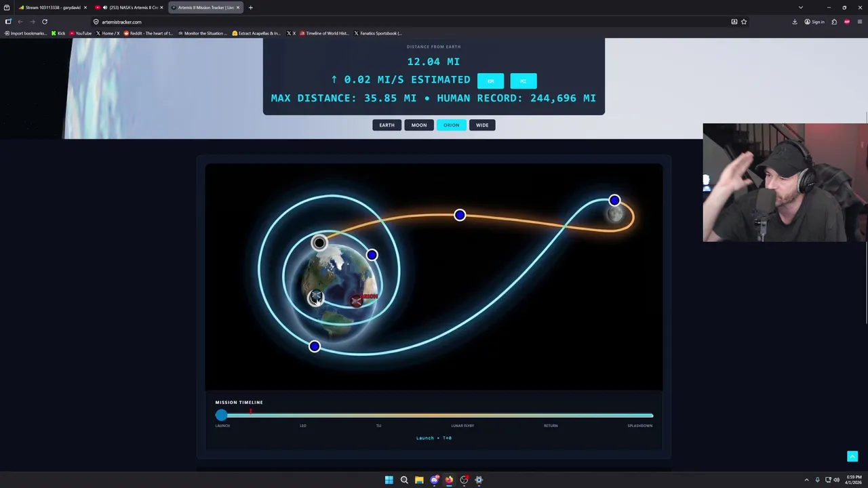This screenshot has height=488, width=868.
Task: Switch distance units to KM
Action: click(x=490, y=81)
